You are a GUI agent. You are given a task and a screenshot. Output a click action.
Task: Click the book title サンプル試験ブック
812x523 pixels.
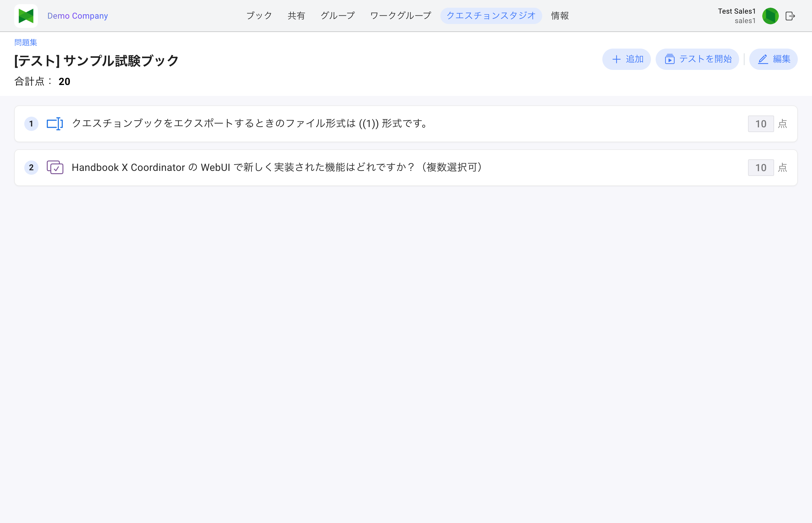(97, 61)
